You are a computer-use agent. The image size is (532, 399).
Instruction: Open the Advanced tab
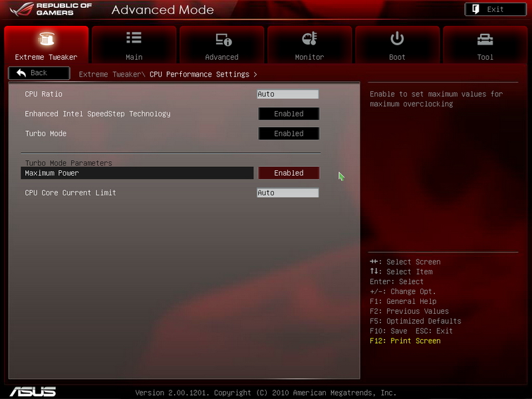tap(222, 45)
